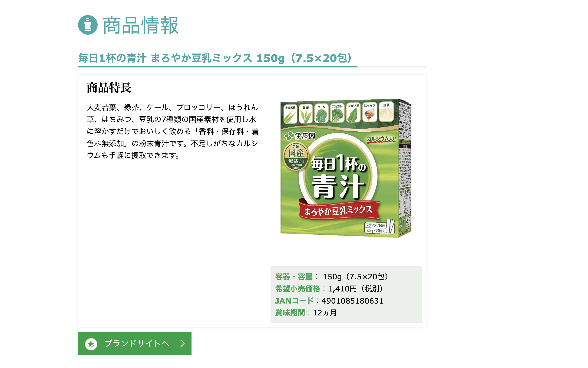Click the honey はちみつ ingredient icon on box
This screenshot has width=588, height=368.
(x=369, y=112)
